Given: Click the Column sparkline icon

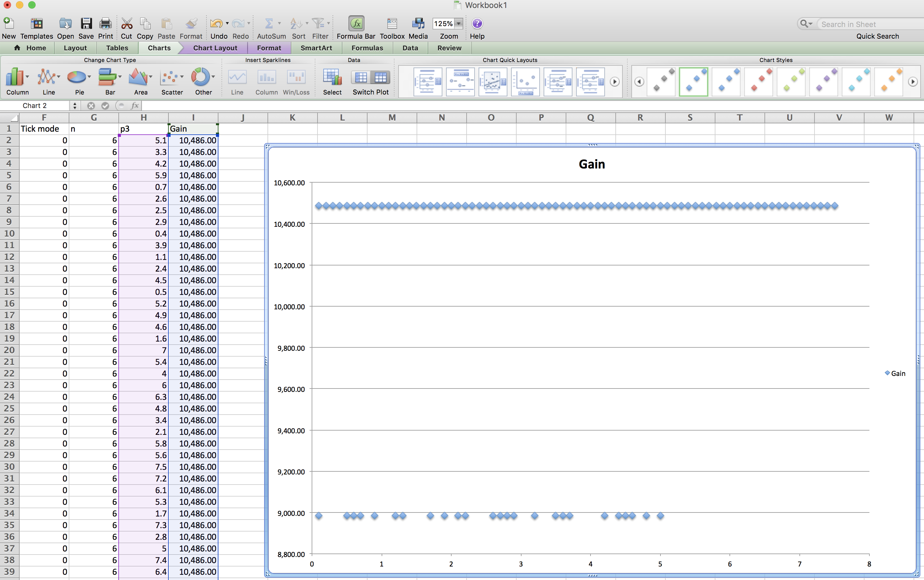Looking at the screenshot, I should point(267,77).
